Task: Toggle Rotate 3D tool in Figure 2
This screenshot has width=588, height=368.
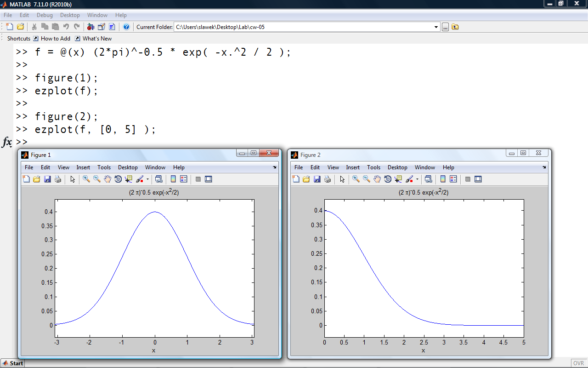Action: click(x=388, y=179)
